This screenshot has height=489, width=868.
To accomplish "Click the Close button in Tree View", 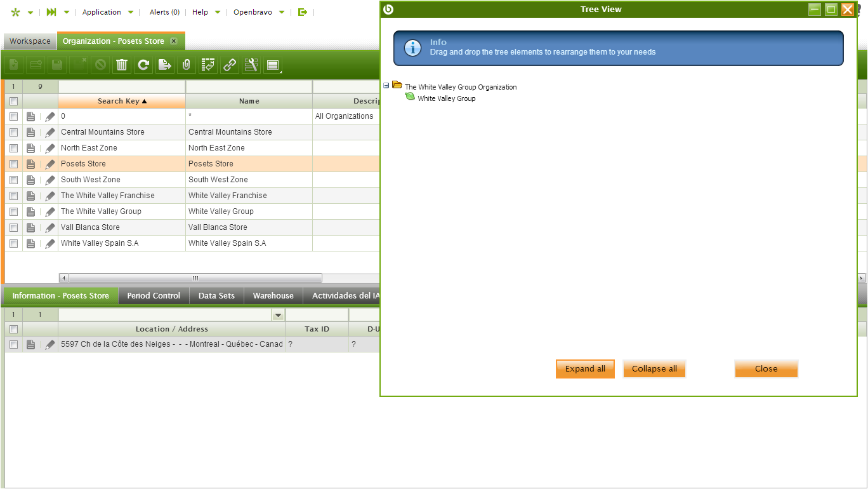I will coord(766,369).
